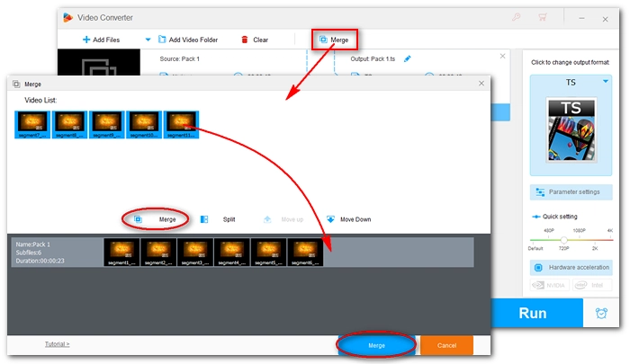The height and width of the screenshot is (364, 630).
Task: Click Merge button in middle toolbar
Action: click(156, 219)
